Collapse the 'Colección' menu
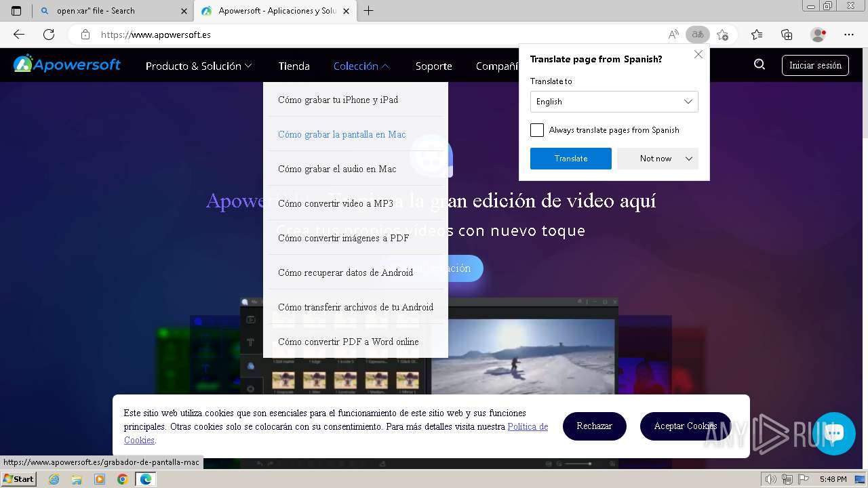Image resolution: width=868 pixels, height=488 pixels. coord(361,66)
